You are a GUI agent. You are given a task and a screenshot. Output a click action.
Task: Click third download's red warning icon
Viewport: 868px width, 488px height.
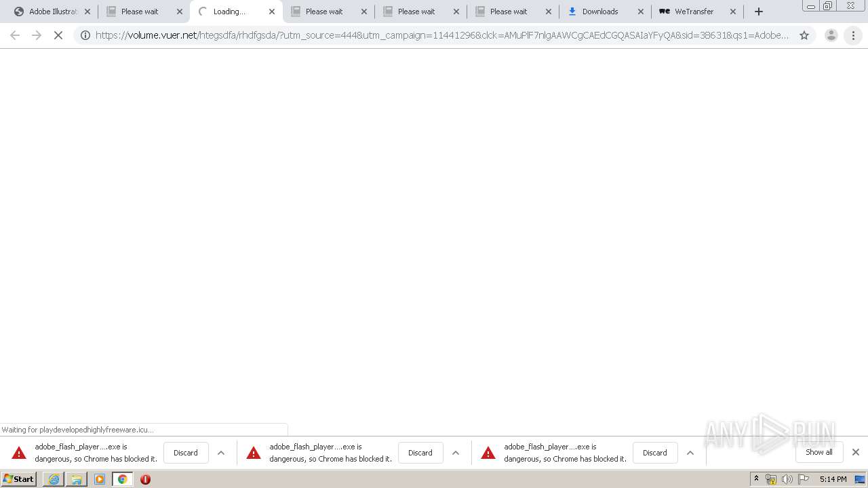[488, 453]
